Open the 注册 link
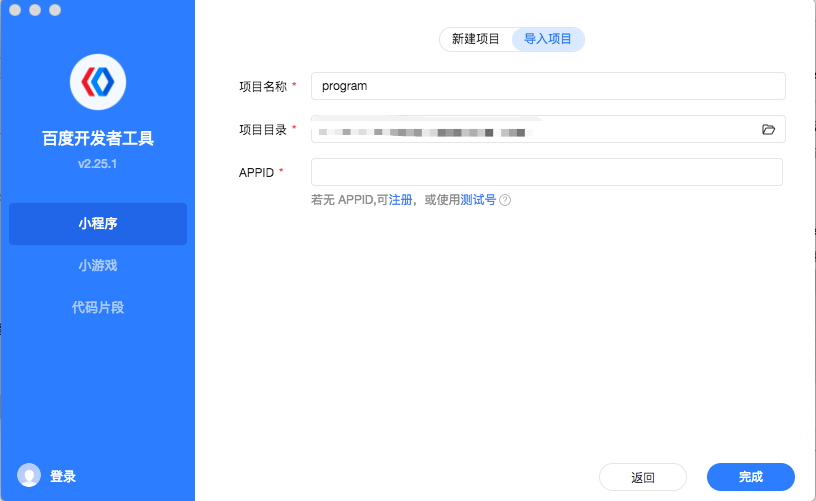Image resolution: width=816 pixels, height=501 pixels. 400,200
